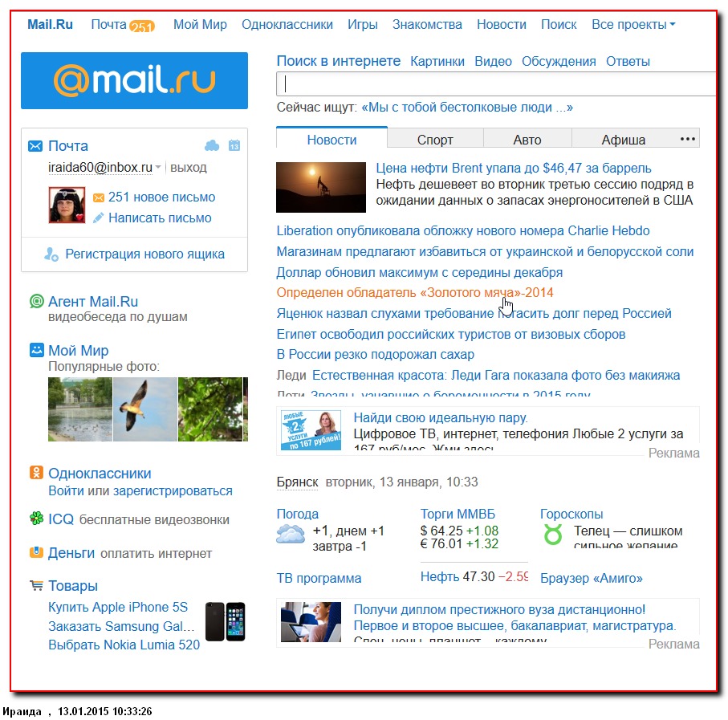Open the cloud storage icon in Почта panel
The image size is (728, 720).
212,146
